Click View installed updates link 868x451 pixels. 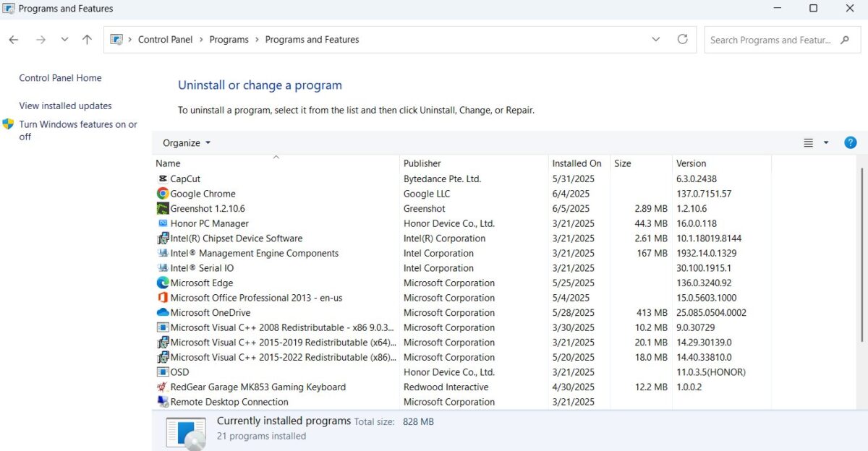(x=65, y=106)
